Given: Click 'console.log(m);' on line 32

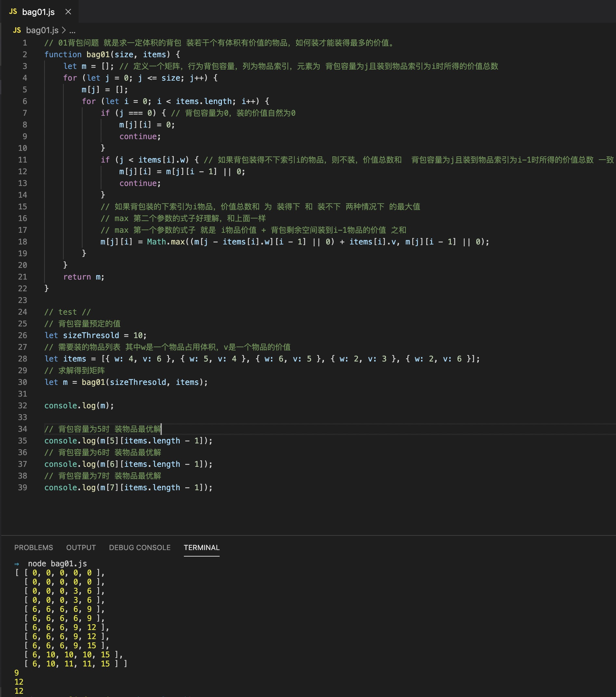Looking at the screenshot, I should [79, 406].
